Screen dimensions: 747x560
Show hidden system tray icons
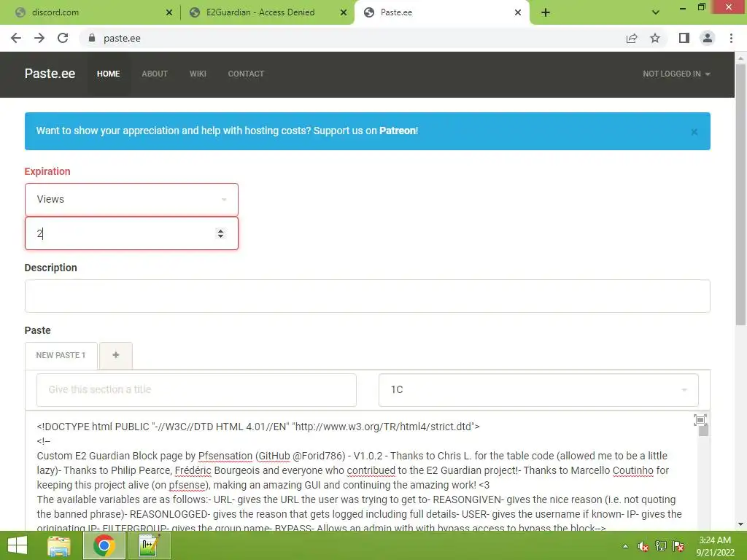625,546
